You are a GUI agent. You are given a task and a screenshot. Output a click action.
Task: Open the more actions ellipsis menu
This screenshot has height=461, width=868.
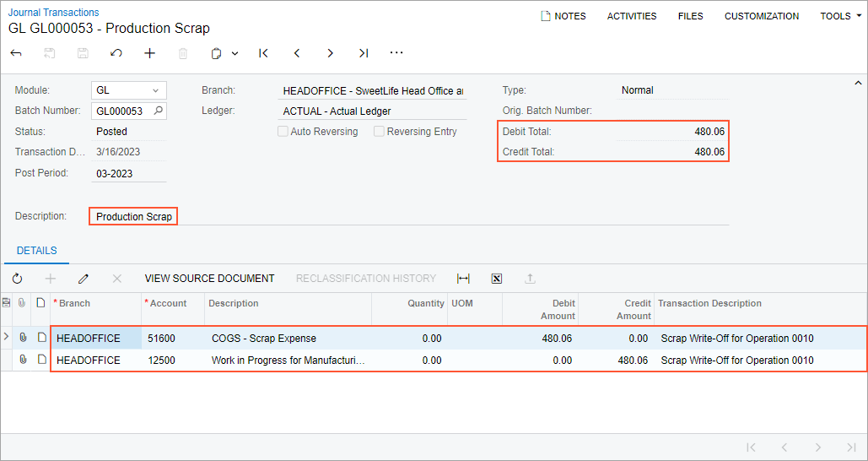tap(396, 53)
